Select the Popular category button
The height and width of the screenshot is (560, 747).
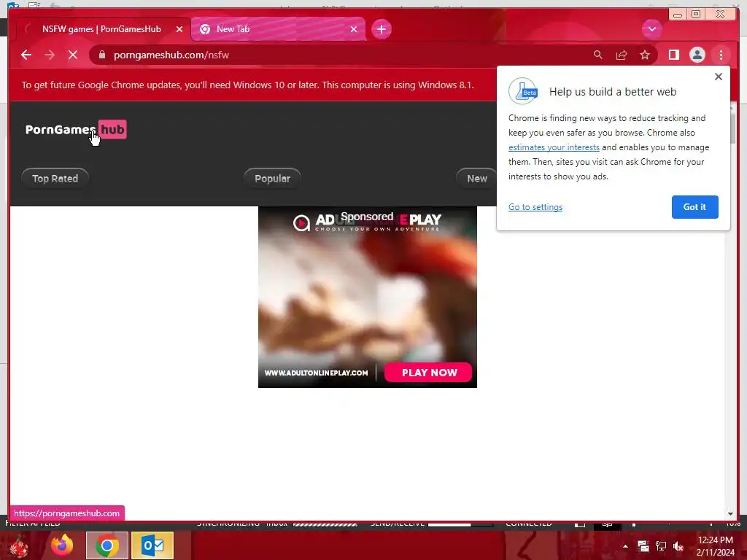pos(272,179)
